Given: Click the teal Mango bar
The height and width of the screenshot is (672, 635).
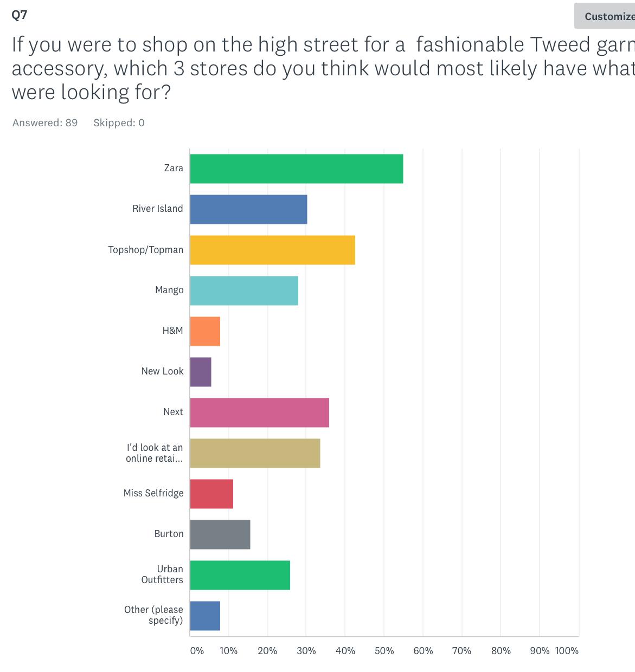Looking at the screenshot, I should pyautogui.click(x=244, y=290).
